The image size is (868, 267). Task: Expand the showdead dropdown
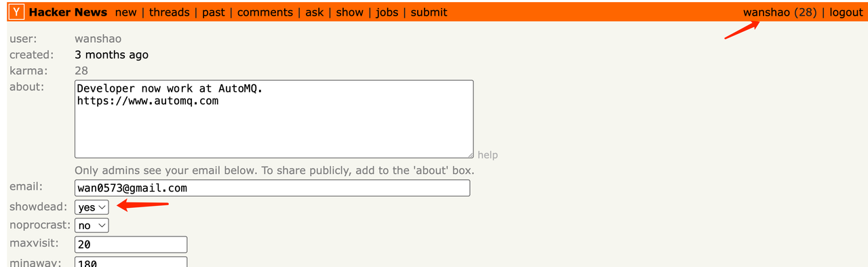(x=92, y=207)
